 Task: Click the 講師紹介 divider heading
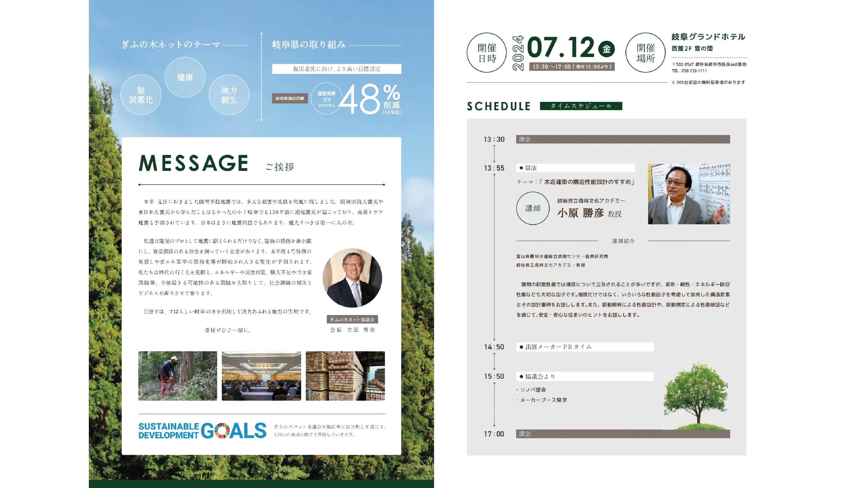(x=623, y=241)
